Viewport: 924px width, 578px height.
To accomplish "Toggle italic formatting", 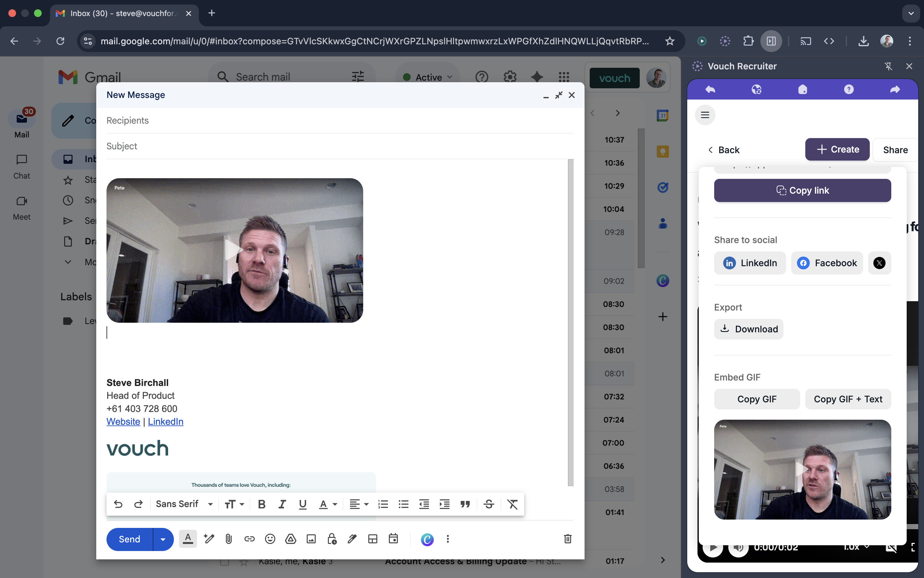I will 282,504.
